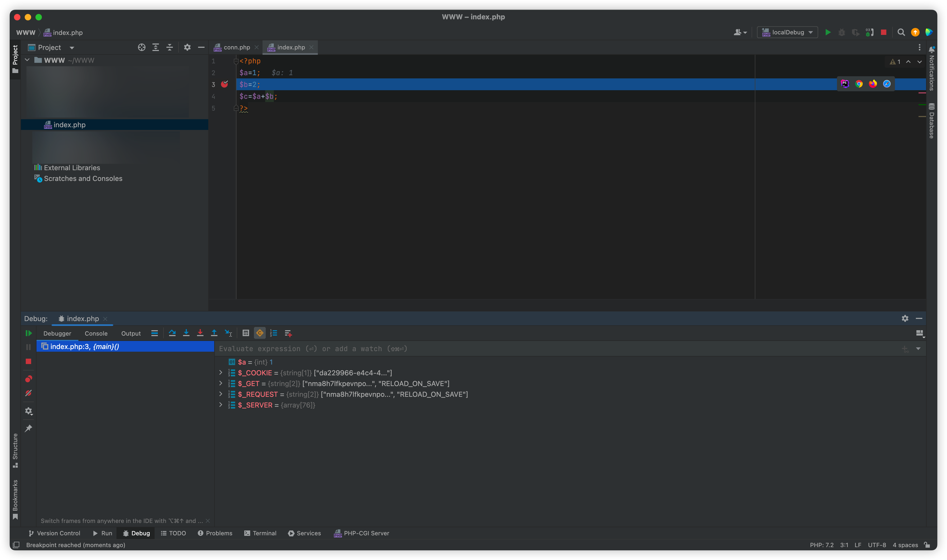The height and width of the screenshot is (560, 947).
Task: Expand the $_REQUEST variable
Action: click(x=221, y=394)
